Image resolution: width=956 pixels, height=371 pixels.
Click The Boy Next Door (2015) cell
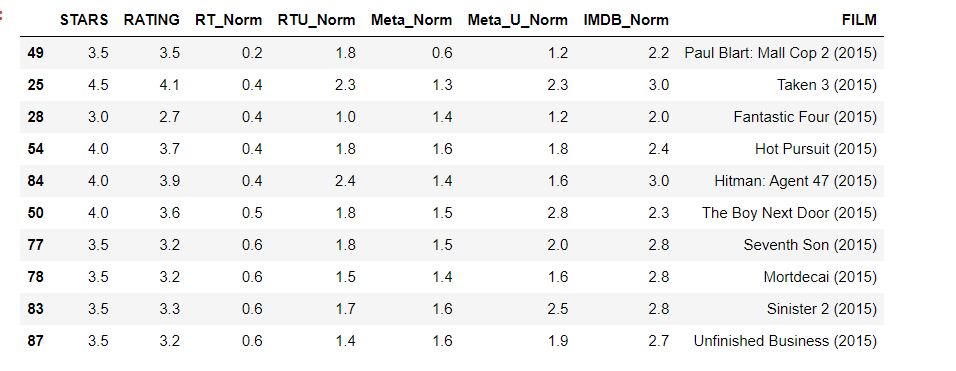point(789,213)
